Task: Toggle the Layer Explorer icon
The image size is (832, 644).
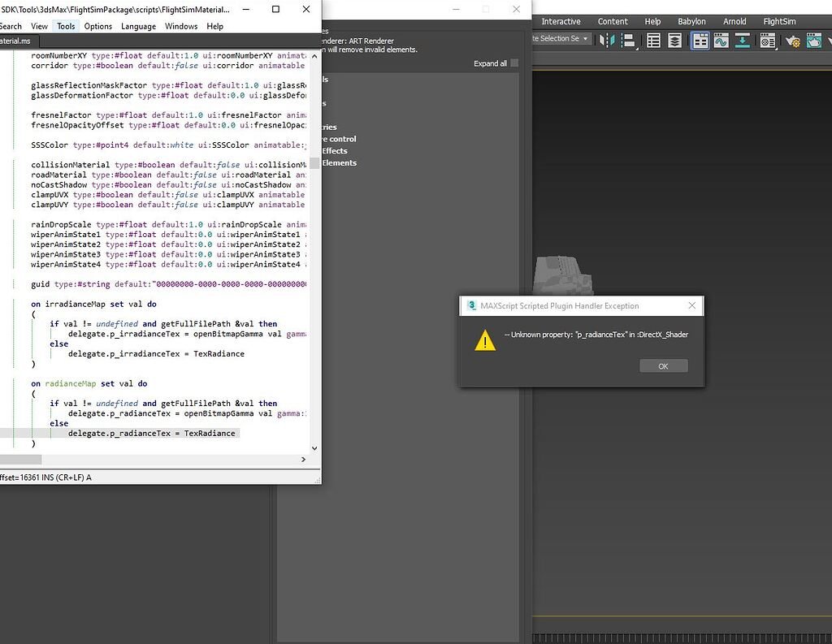Action: [x=674, y=41]
